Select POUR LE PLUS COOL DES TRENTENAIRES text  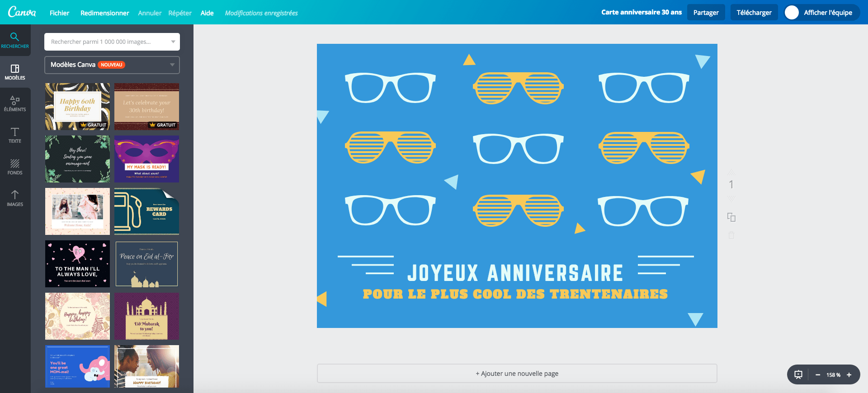point(515,294)
